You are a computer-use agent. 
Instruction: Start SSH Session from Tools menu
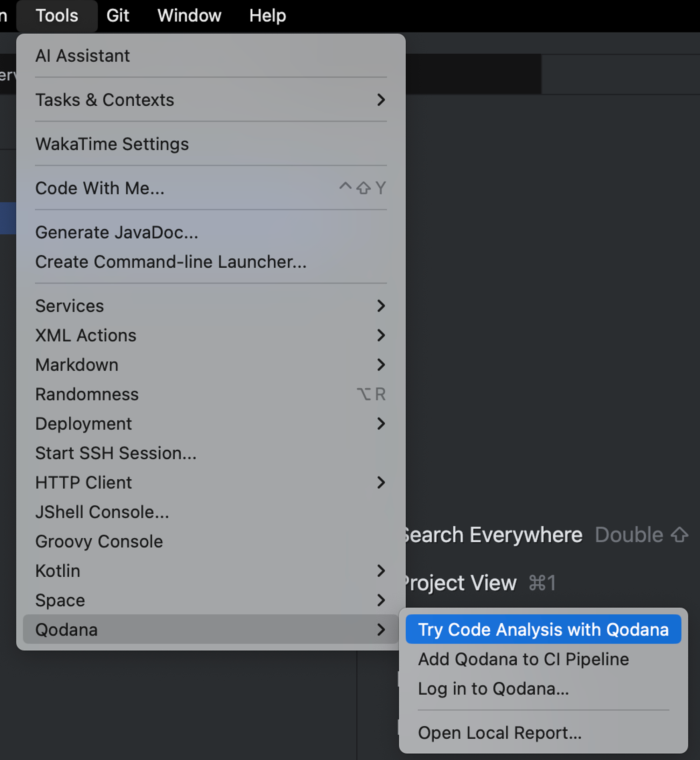tap(115, 453)
